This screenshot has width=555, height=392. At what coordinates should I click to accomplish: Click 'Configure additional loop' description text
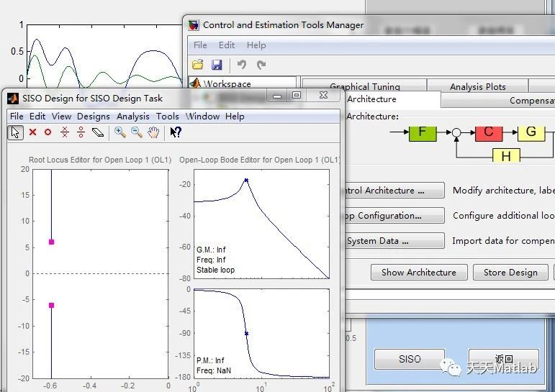(x=504, y=216)
